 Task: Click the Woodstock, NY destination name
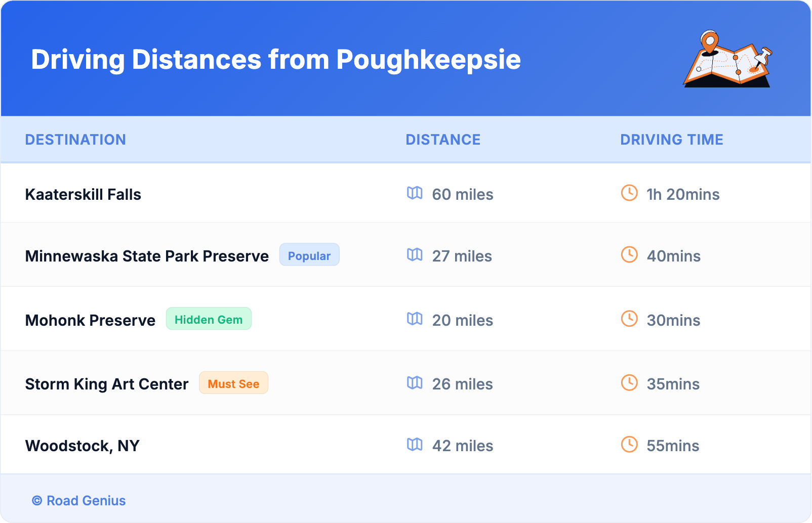click(x=83, y=446)
